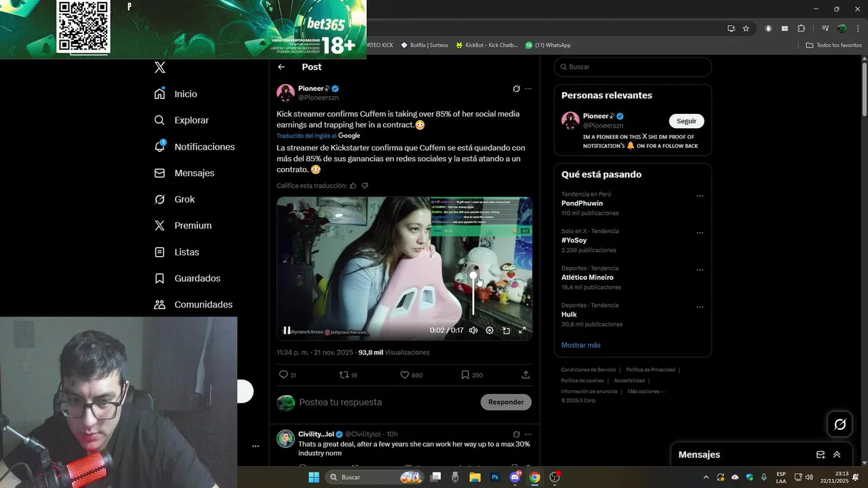This screenshot has height=488, width=868.
Task: Open Mensajes in the left sidebar
Action: tap(184, 173)
